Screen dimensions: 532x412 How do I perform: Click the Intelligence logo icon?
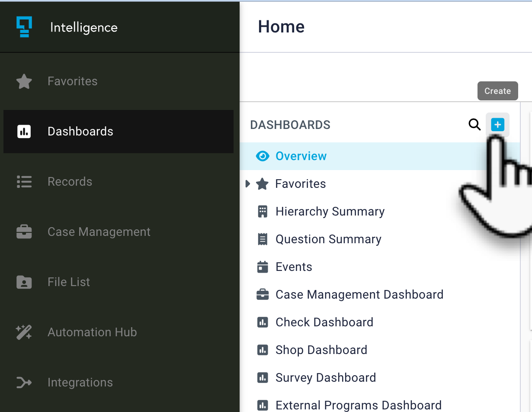[x=24, y=27]
